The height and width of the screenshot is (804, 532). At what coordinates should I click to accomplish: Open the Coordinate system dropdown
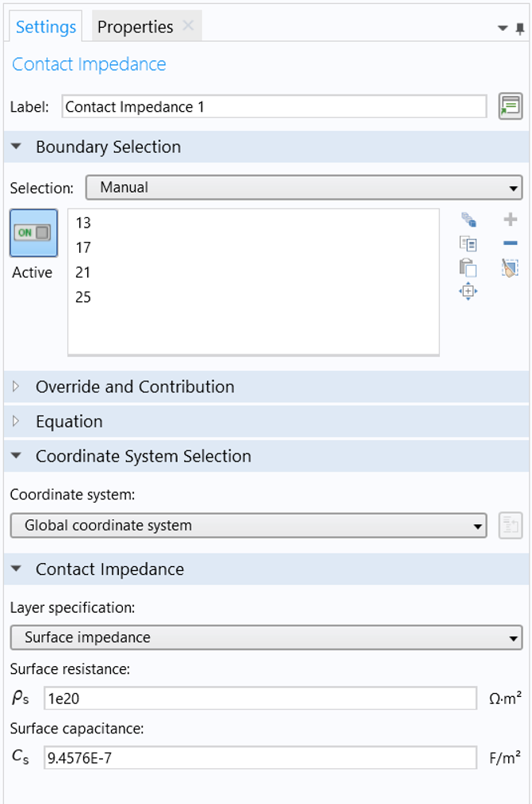coord(248,526)
